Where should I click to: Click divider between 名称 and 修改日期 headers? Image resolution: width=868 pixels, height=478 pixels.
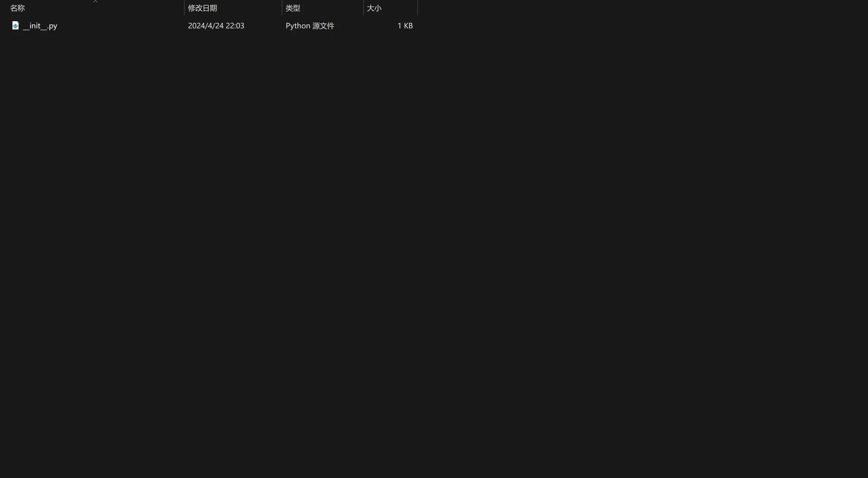[184, 8]
